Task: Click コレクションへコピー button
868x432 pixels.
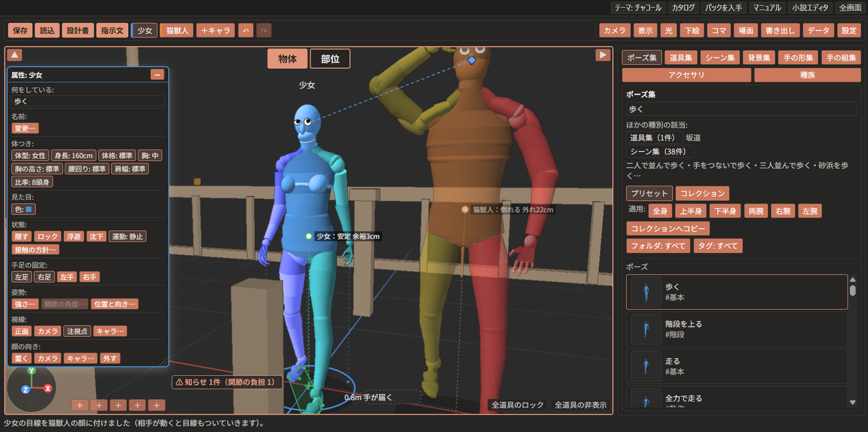Action: click(x=668, y=228)
